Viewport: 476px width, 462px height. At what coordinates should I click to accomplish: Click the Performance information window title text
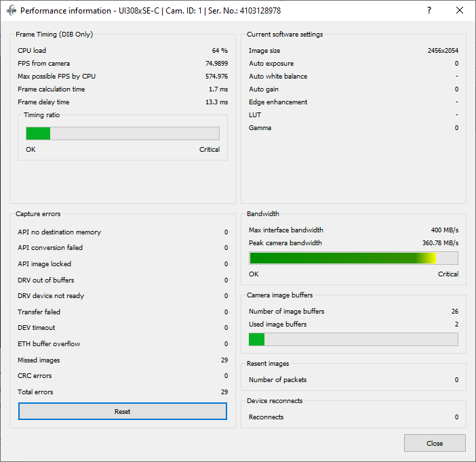click(x=151, y=11)
